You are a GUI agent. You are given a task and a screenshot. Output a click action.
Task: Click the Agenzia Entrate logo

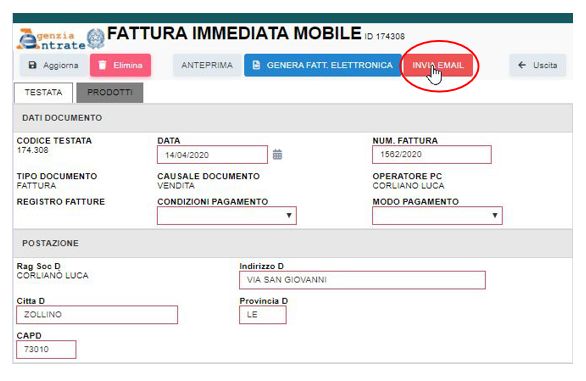[60, 39]
